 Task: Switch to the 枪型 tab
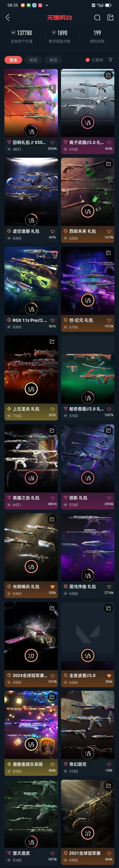click(33, 60)
